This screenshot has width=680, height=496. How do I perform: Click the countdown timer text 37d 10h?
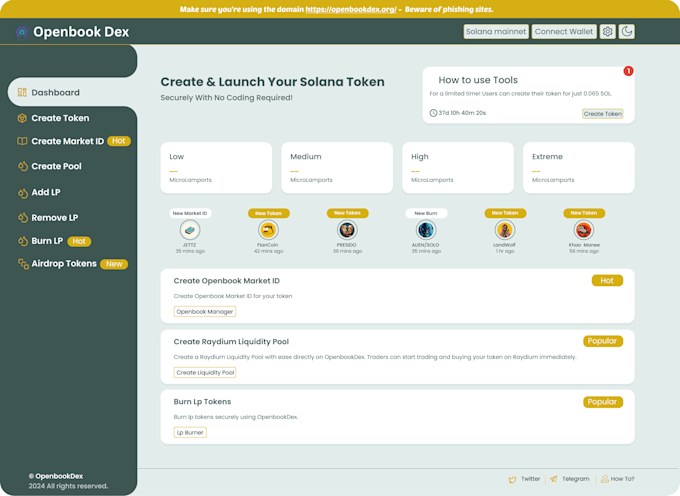pos(462,113)
